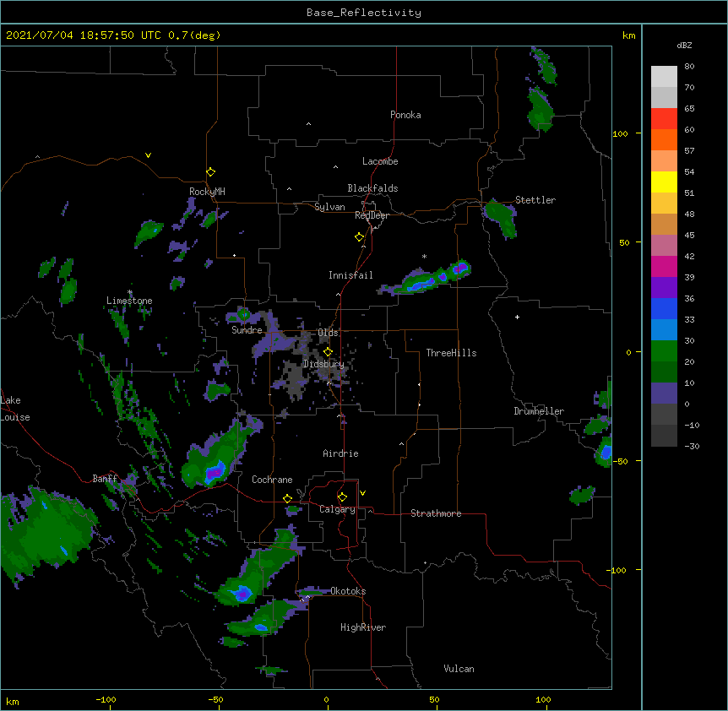
Task: Click the Limestone label
Action: tap(129, 301)
